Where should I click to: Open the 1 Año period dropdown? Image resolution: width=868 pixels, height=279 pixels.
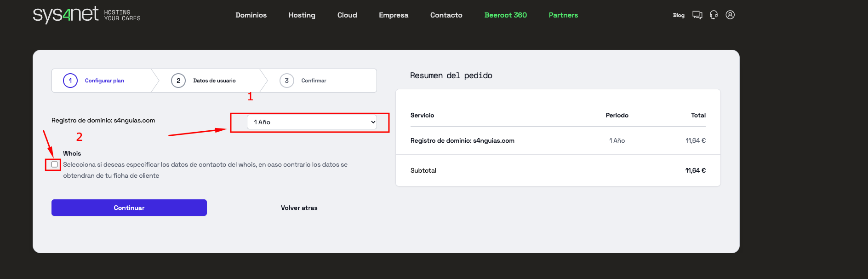tap(312, 122)
